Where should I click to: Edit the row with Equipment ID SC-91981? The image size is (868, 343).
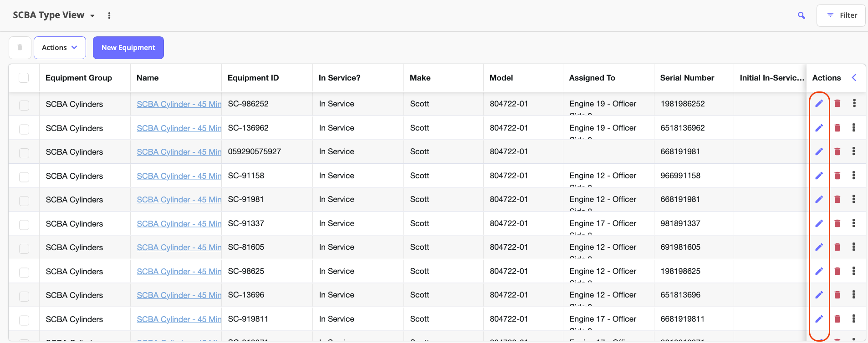819,199
